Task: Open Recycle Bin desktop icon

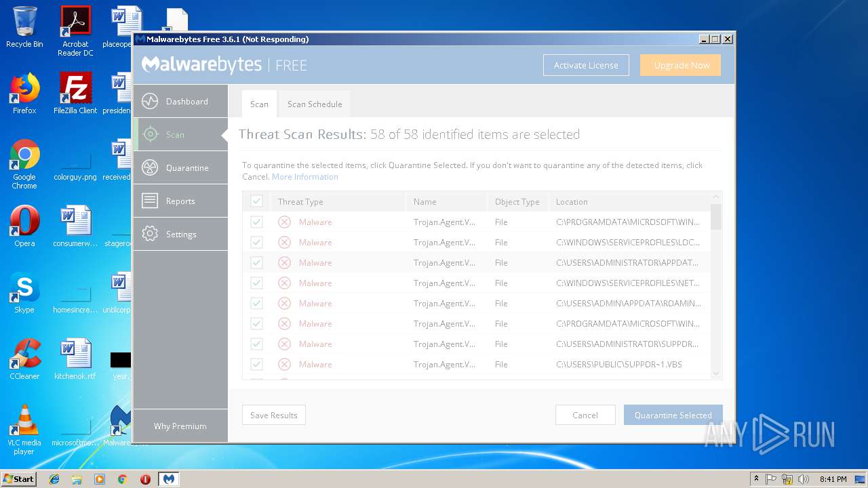Action: tap(24, 27)
